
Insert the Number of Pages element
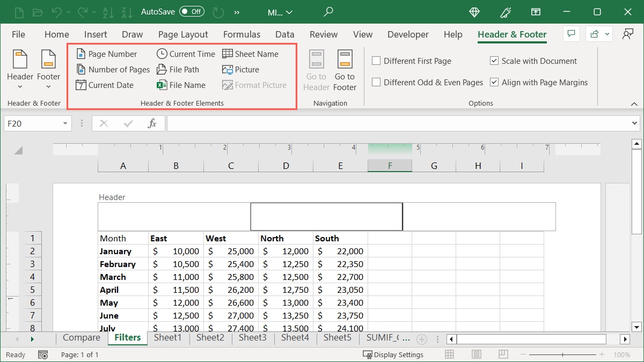click(x=112, y=69)
